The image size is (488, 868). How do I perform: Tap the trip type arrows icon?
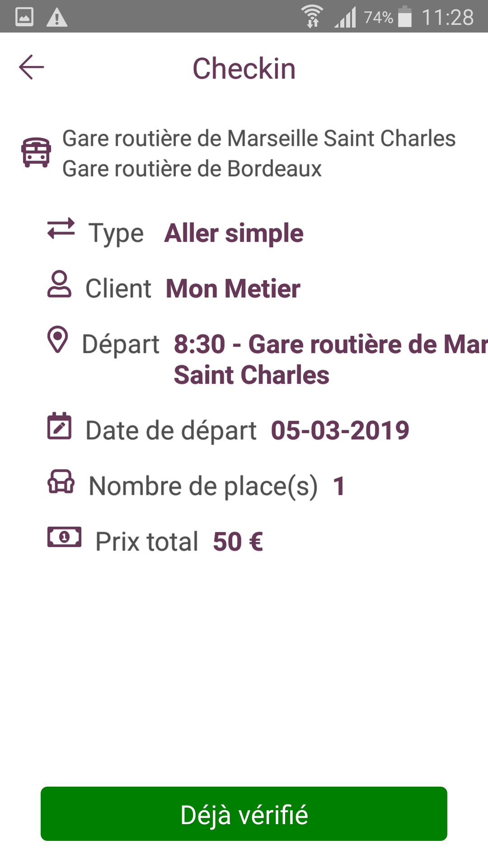(x=61, y=228)
